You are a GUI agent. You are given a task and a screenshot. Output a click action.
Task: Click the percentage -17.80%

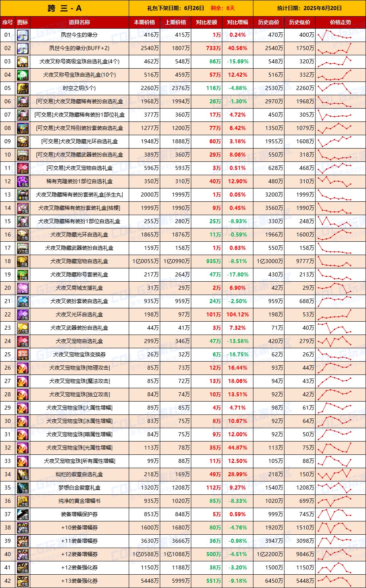(x=238, y=275)
